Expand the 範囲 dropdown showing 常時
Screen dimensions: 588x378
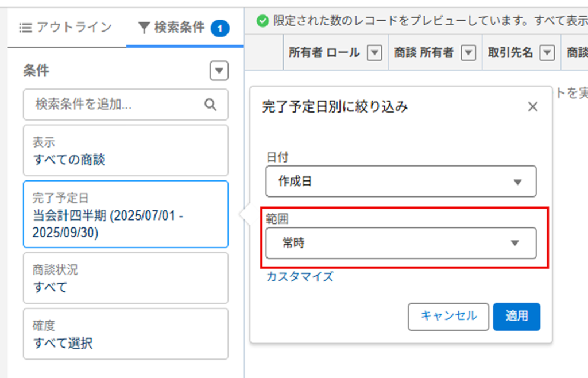click(x=401, y=243)
